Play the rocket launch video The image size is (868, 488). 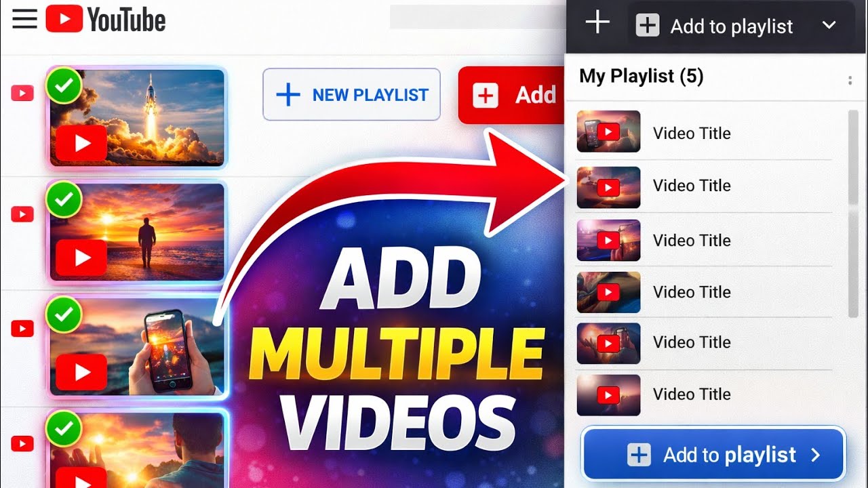click(x=81, y=143)
